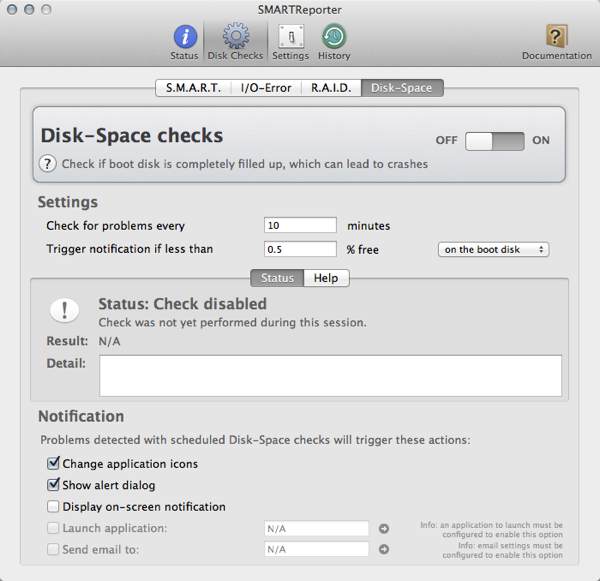Image resolution: width=600 pixels, height=581 pixels.
Task: Click the exclamation status icon
Action: pos(64,310)
